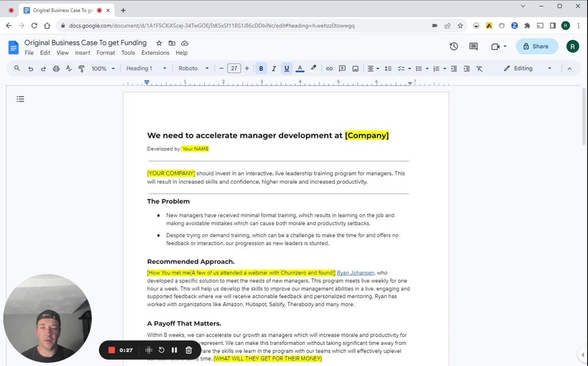The width and height of the screenshot is (588, 366).
Task: Open the Extensions menu
Action: 155,53
